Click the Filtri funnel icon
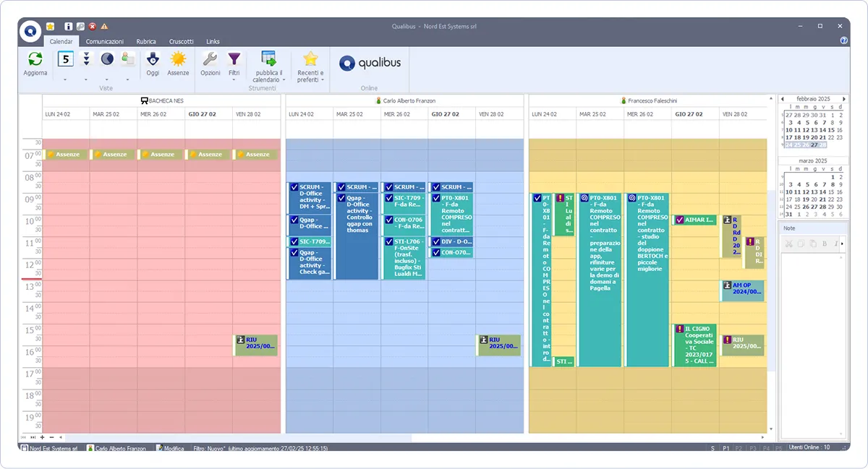Screen dimensions: 868x469 click(234, 59)
